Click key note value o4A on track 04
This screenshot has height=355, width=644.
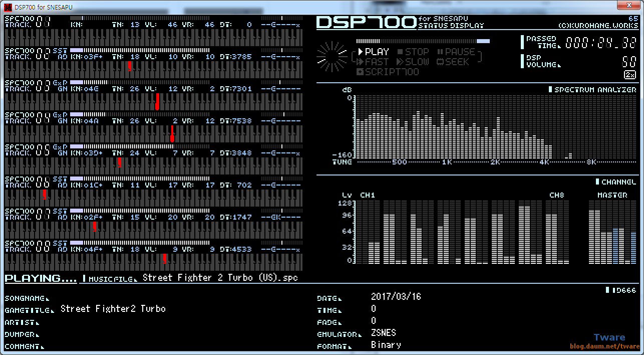[x=91, y=121]
